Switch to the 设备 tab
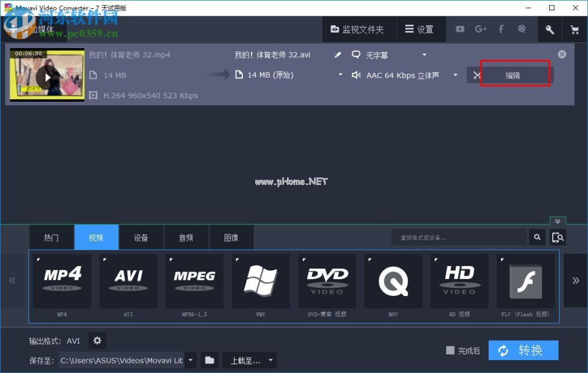The width and height of the screenshot is (588, 373). [141, 237]
